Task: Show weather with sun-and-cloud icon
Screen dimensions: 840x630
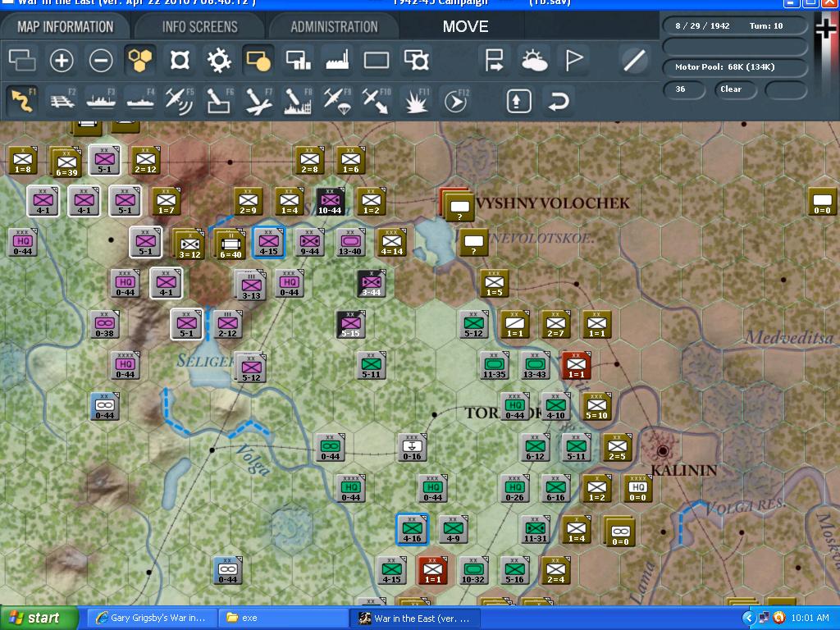Action: 534,60
